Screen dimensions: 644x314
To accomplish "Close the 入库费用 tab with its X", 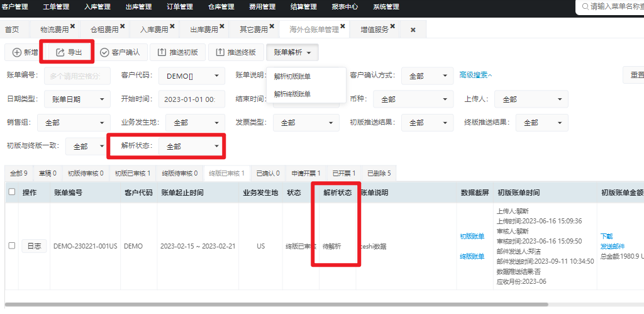I will tap(172, 26).
